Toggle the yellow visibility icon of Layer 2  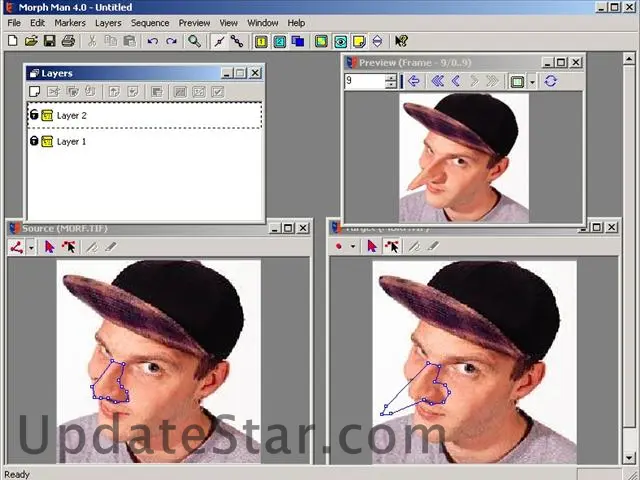tap(47, 116)
